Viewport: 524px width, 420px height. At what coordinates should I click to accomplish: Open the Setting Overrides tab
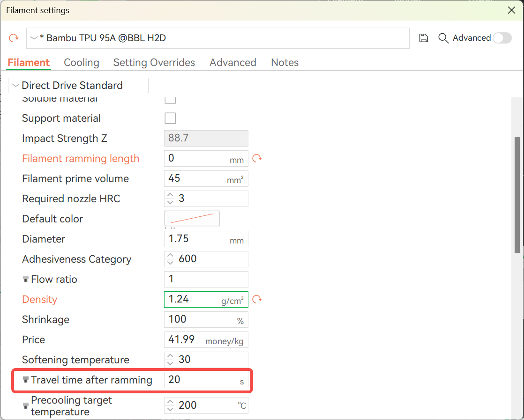(x=154, y=62)
